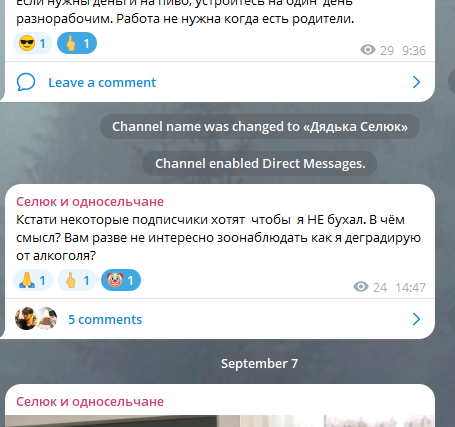Toggle the sunglasses emoji reaction

(x=33, y=43)
